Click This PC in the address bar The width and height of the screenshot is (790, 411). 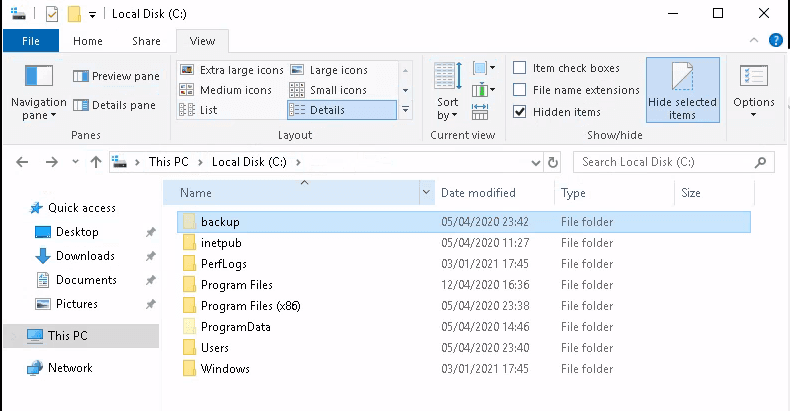(168, 162)
